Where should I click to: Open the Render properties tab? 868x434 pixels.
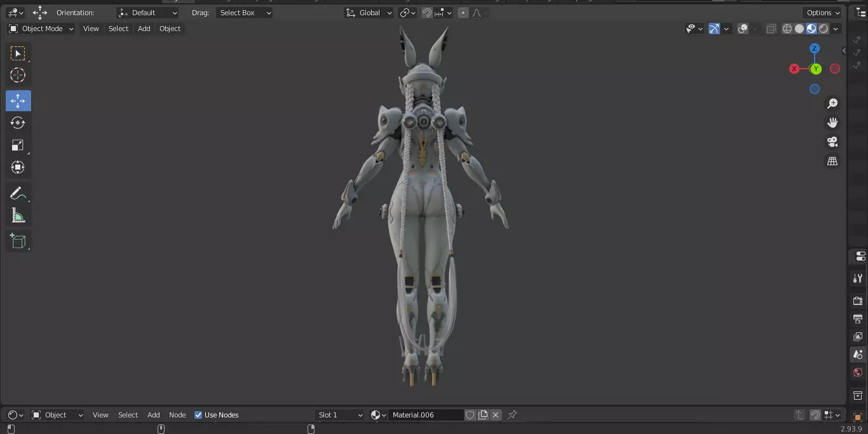858,301
